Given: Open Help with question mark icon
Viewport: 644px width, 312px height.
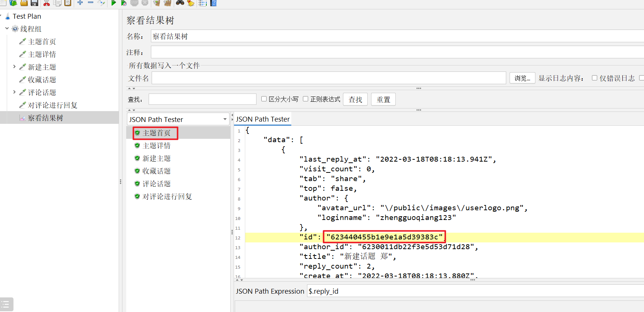Looking at the screenshot, I should [x=213, y=3].
